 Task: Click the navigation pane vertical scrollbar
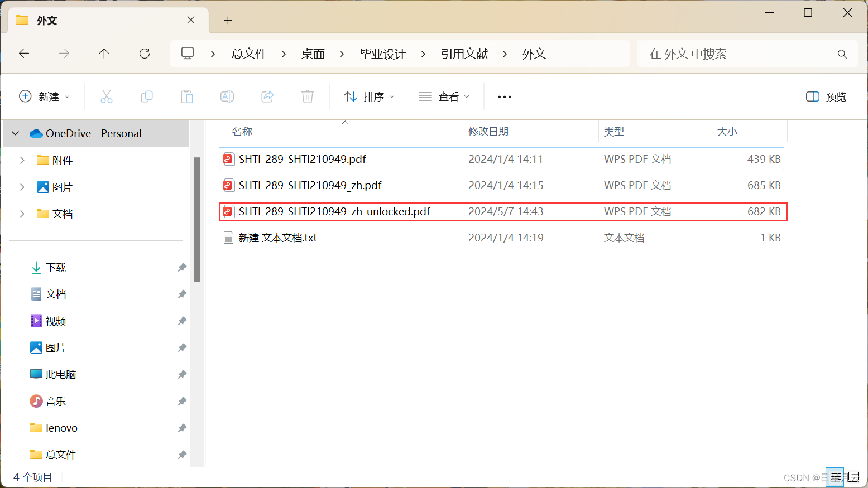[196, 219]
